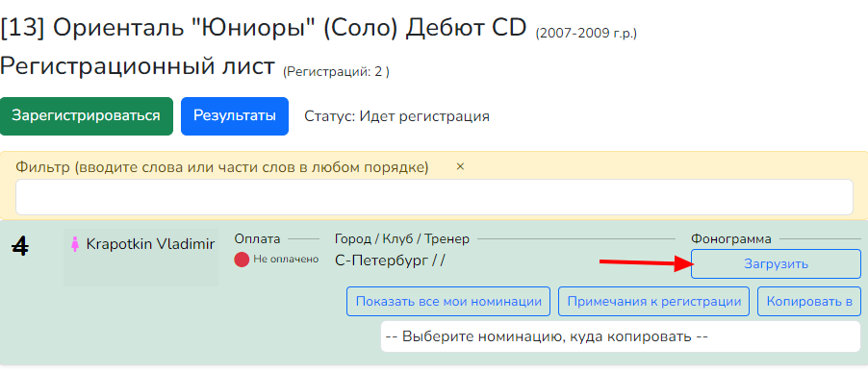Click the crossed-out participant number 4
The image size is (868, 372).
point(21,246)
